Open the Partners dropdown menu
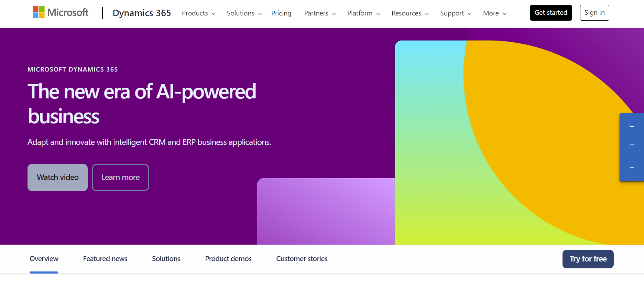The image size is (644, 289). (x=320, y=13)
